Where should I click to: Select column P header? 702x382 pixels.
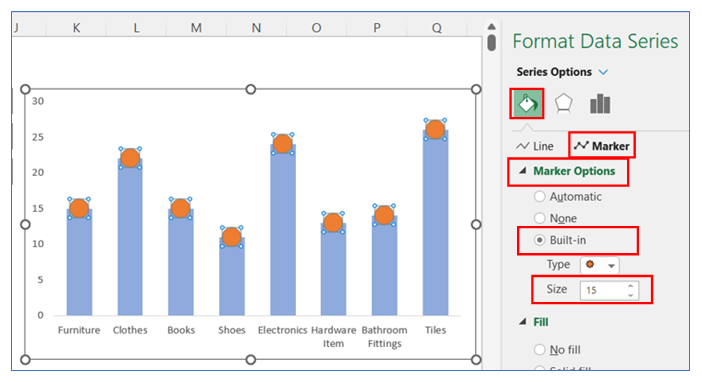(x=377, y=28)
